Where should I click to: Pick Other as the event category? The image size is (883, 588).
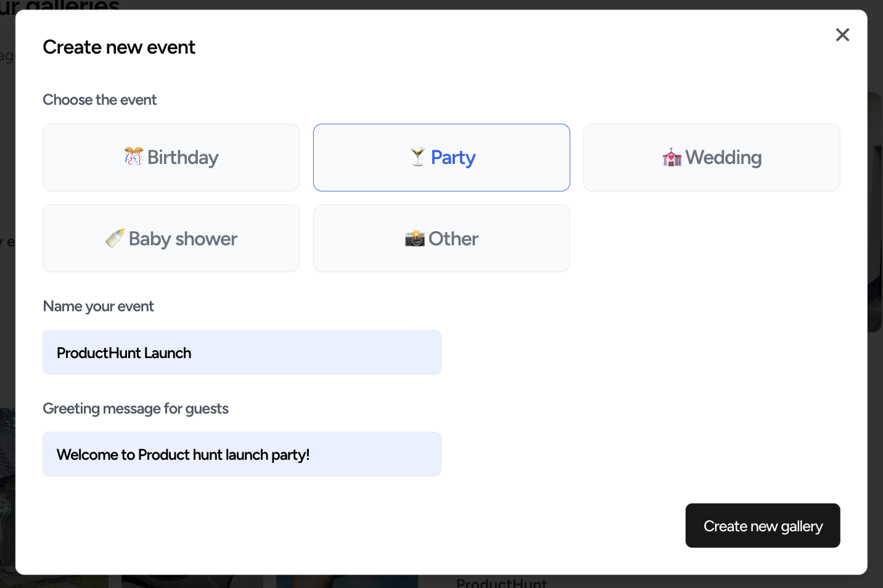[x=441, y=238]
